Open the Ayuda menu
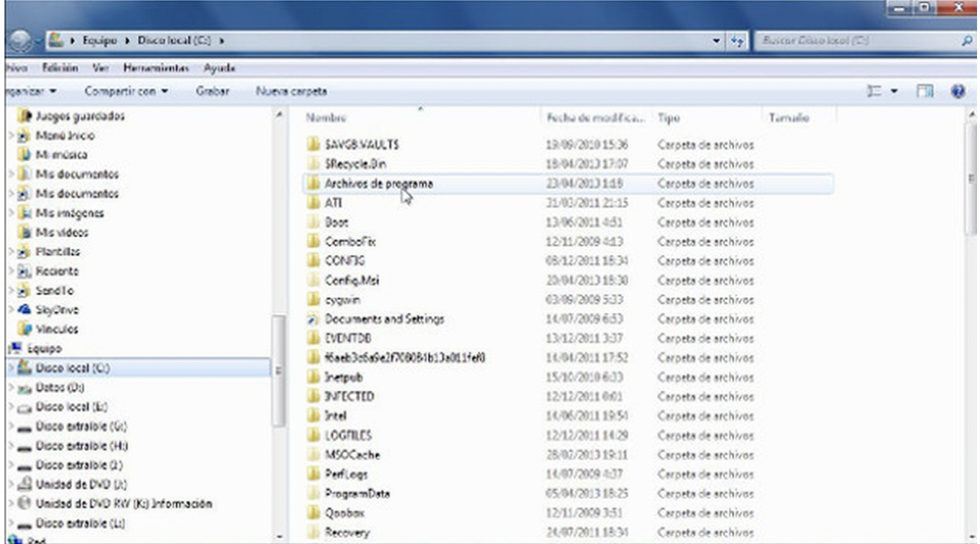The width and height of the screenshot is (980, 544). pos(220,68)
